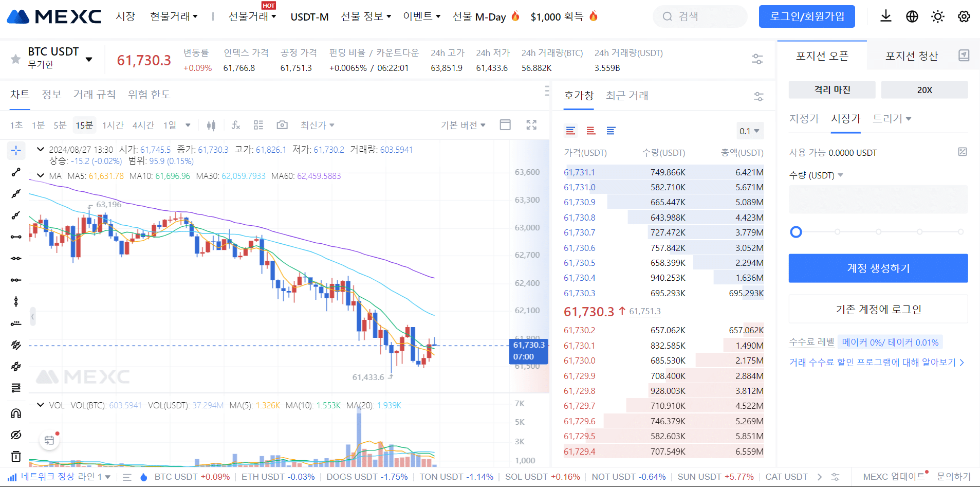The height and width of the screenshot is (487, 980).
Task: Click the quantity percentage slider handle
Action: [x=796, y=232]
